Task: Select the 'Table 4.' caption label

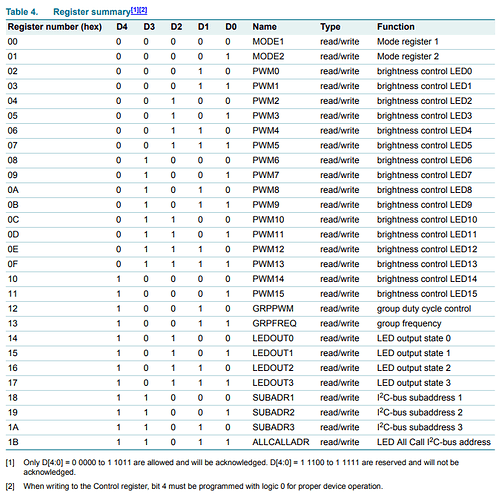Action: [x=22, y=12]
